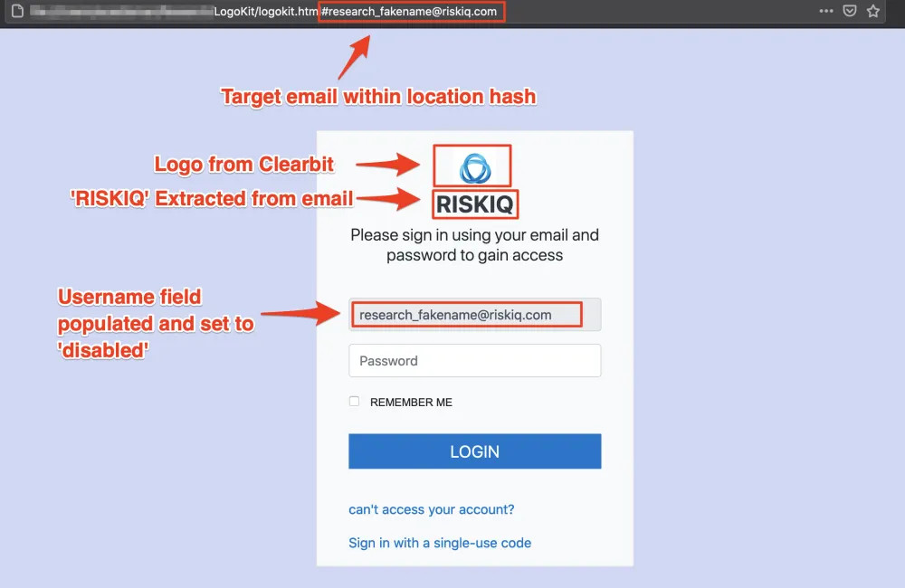Screen dimensions: 905x588
Task: Click the RISKIQ heading text
Action: pyautogui.click(x=475, y=204)
